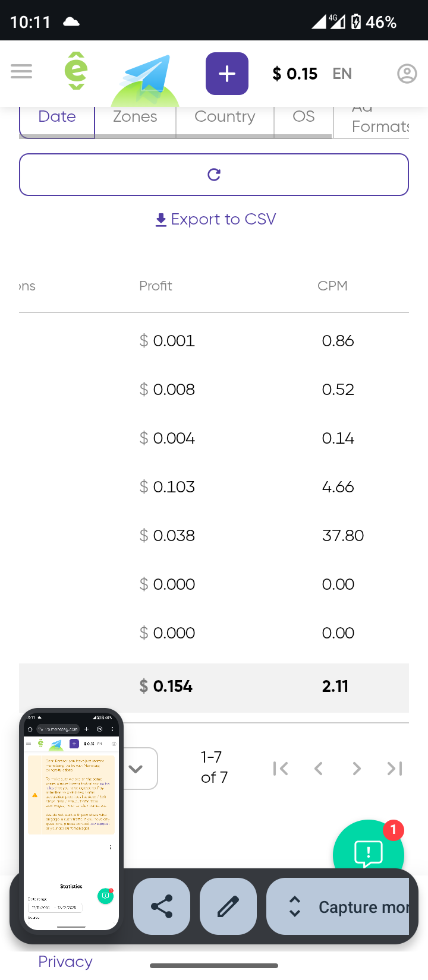428x980 pixels.
Task: Select the Date tab
Action: pos(57,117)
